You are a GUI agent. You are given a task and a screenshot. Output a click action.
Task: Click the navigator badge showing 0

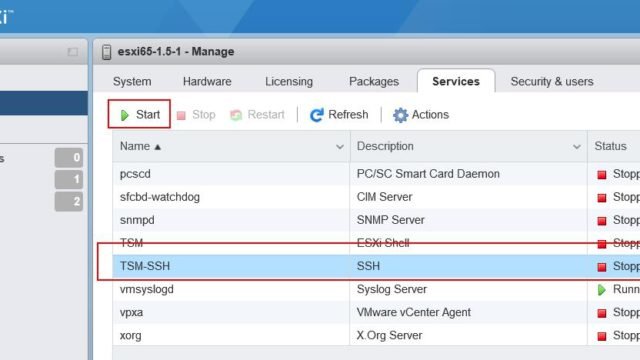click(69, 158)
